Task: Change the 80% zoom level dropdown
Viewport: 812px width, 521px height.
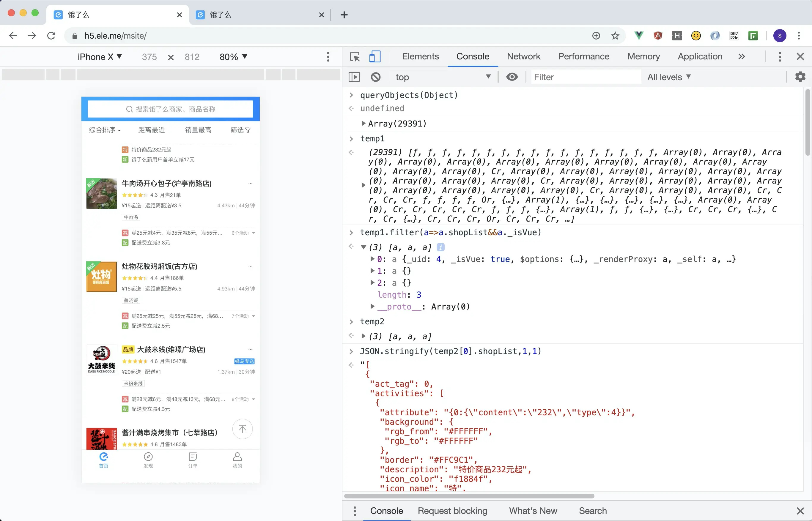Action: [233, 57]
